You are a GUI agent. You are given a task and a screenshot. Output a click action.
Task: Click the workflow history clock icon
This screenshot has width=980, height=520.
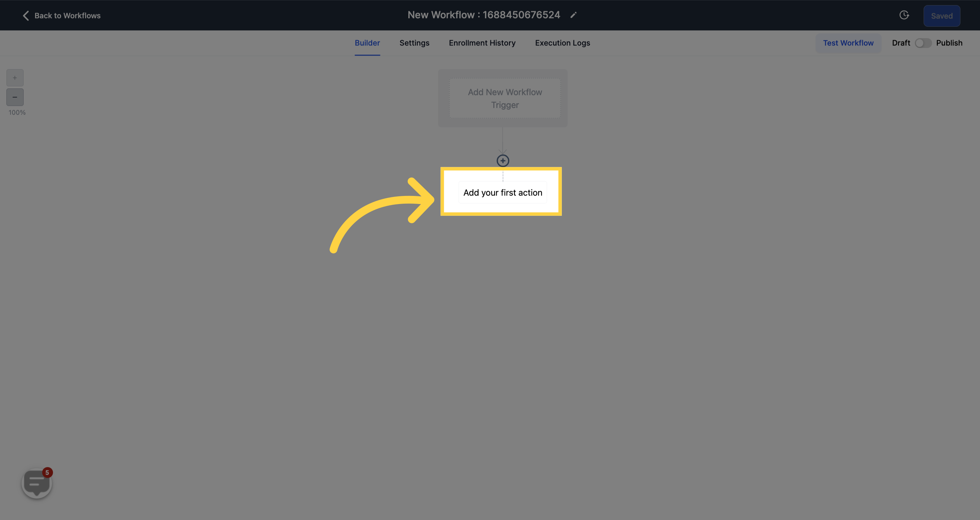coord(904,15)
